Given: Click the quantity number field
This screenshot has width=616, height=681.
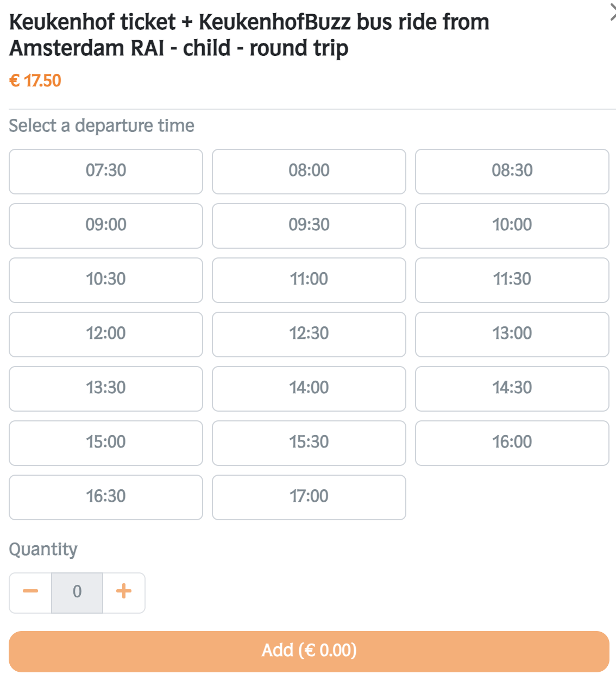Looking at the screenshot, I should (77, 592).
